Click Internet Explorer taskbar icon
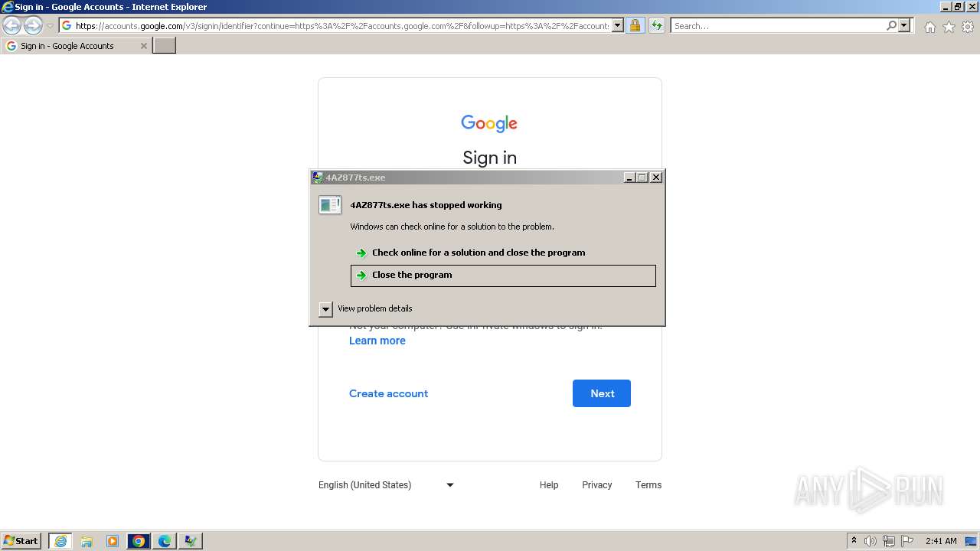980x551 pixels. point(60,541)
